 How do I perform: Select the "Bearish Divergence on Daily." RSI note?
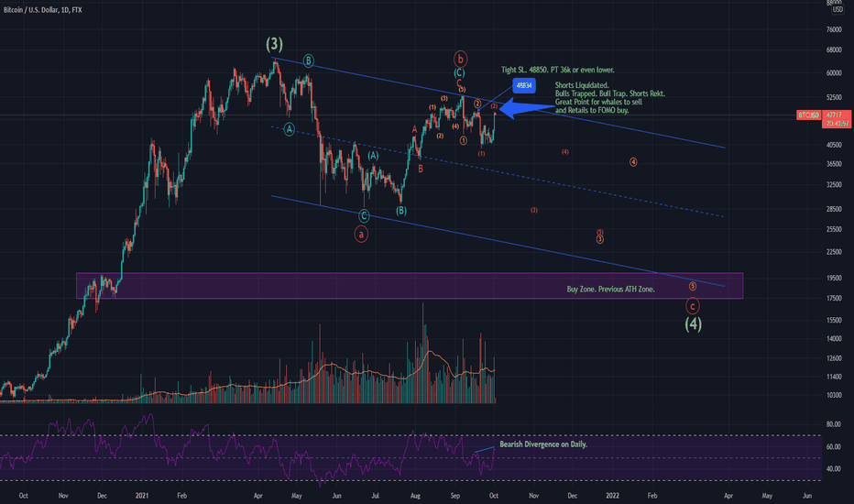click(x=543, y=444)
